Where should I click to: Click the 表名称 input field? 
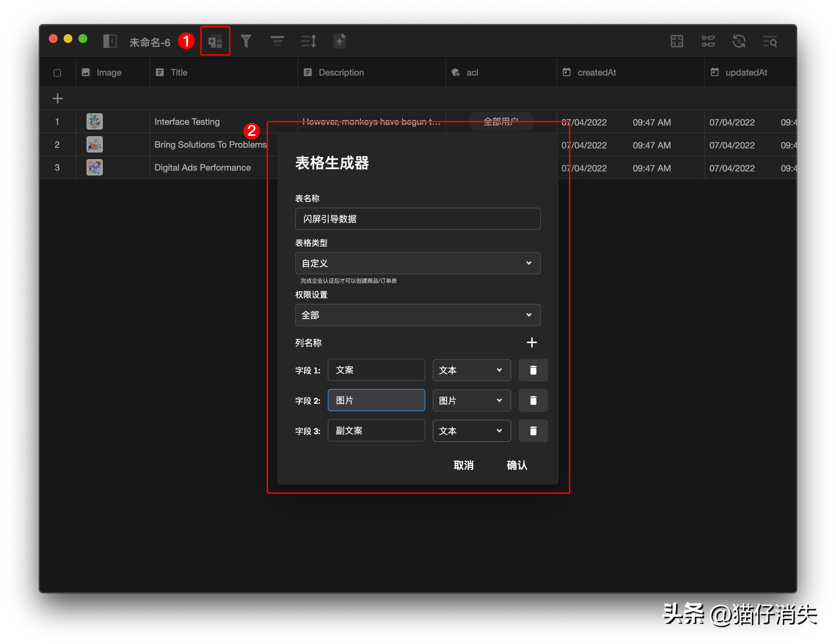tap(418, 219)
